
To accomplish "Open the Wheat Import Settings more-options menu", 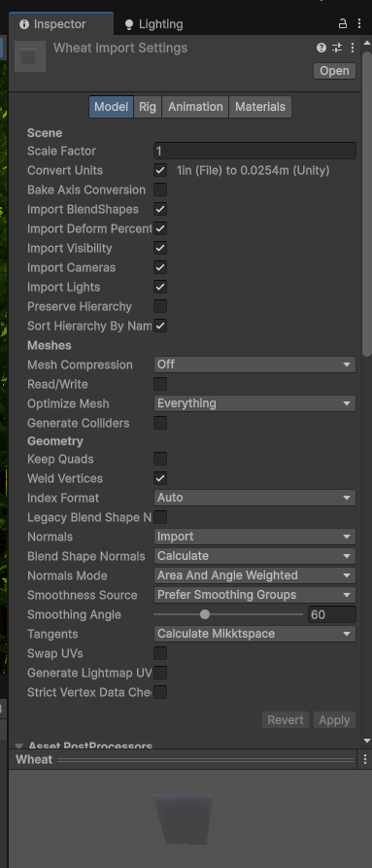I will [x=353, y=48].
